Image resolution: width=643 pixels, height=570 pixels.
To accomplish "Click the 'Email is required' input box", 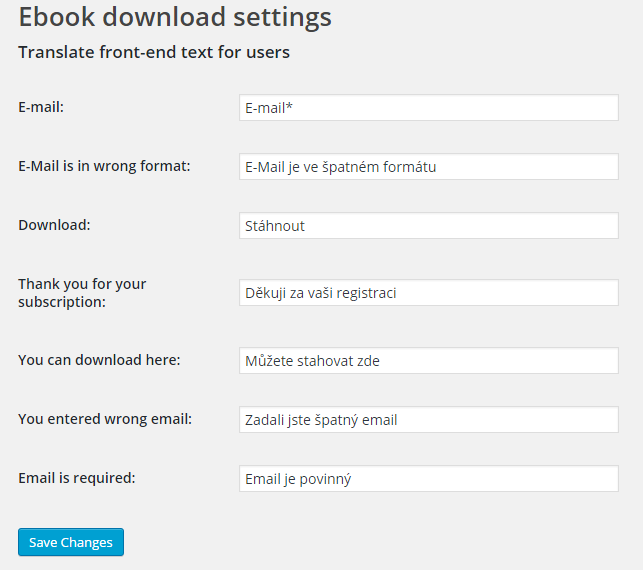I will tap(428, 479).
